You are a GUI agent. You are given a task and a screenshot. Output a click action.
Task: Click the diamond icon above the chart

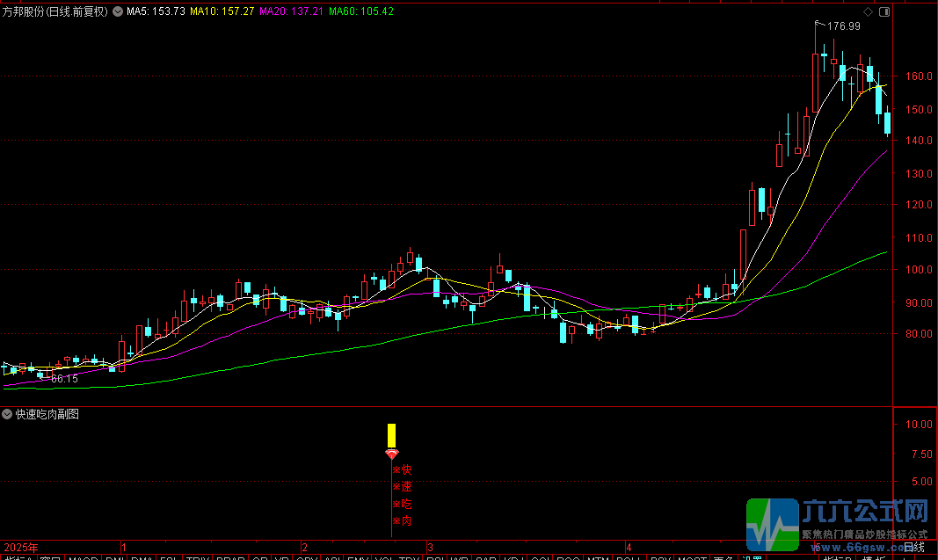click(x=868, y=12)
